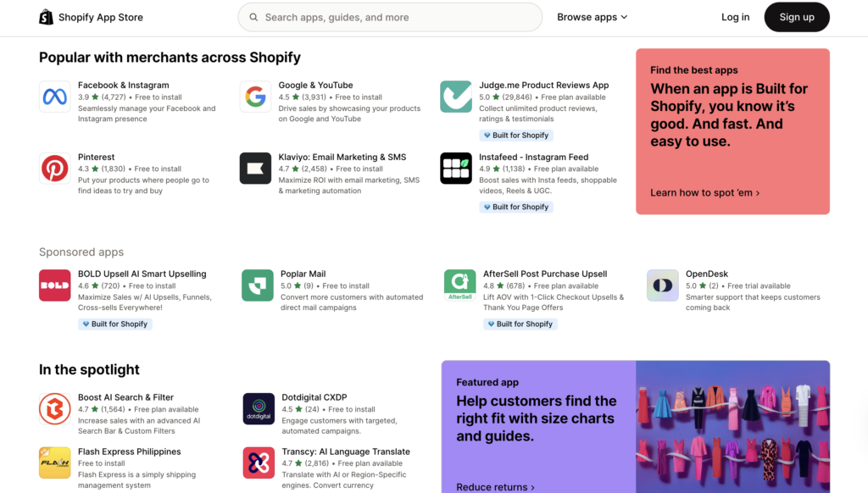Open AfterSell Post Purchase Upsell title
Screen dimensions: 868x493
pyautogui.click(x=545, y=274)
